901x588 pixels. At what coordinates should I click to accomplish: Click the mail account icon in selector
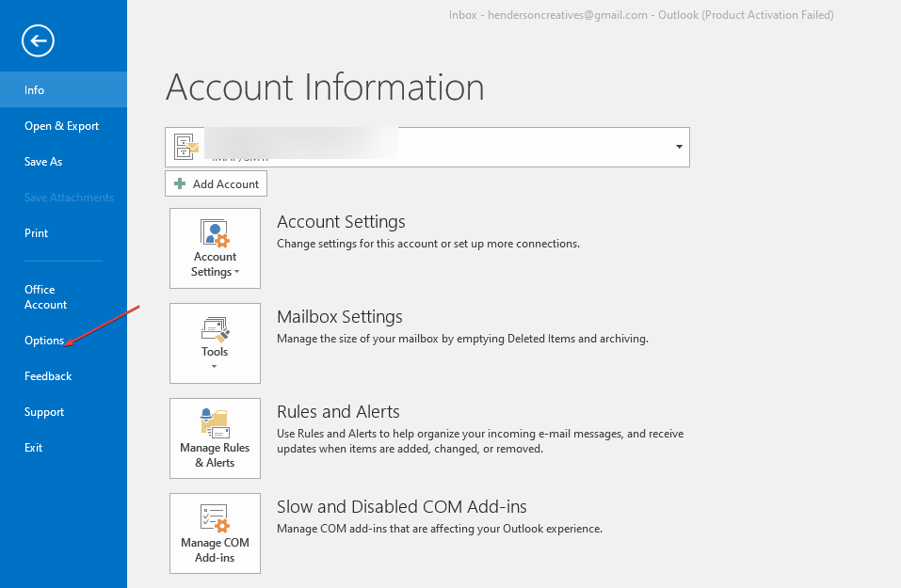[x=186, y=147]
